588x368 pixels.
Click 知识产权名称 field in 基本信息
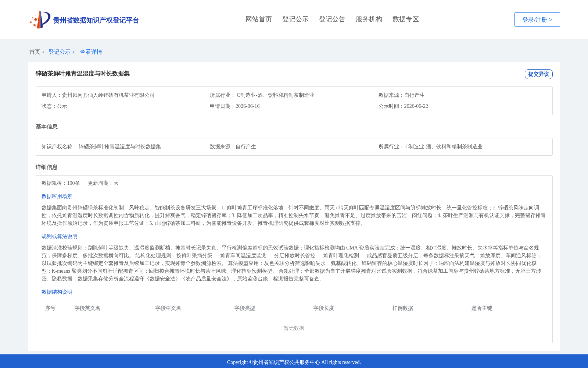101,146
